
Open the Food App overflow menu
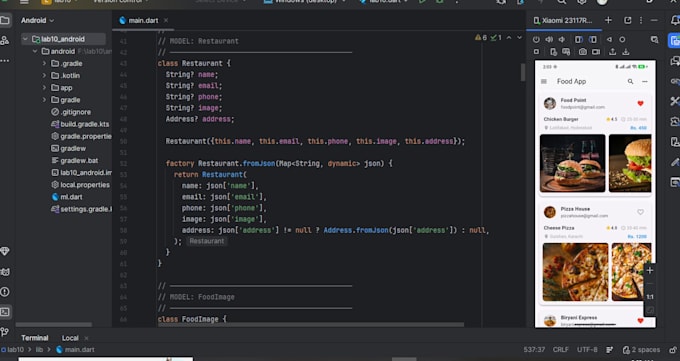point(645,81)
